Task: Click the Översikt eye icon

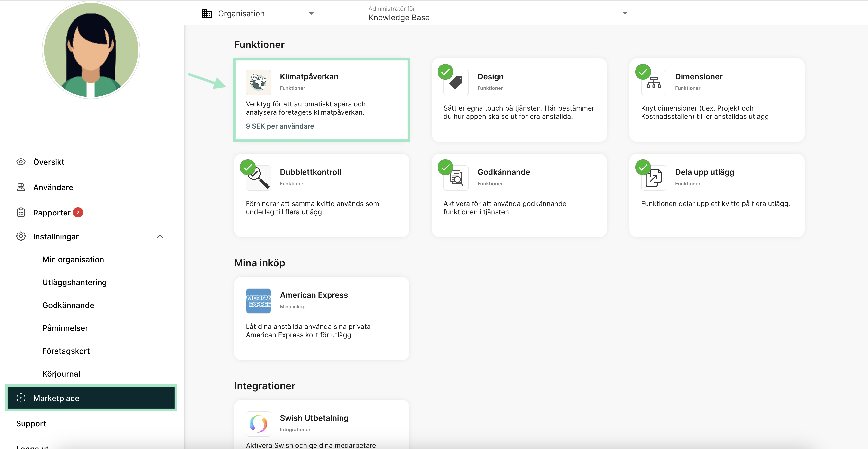Action: (21, 162)
